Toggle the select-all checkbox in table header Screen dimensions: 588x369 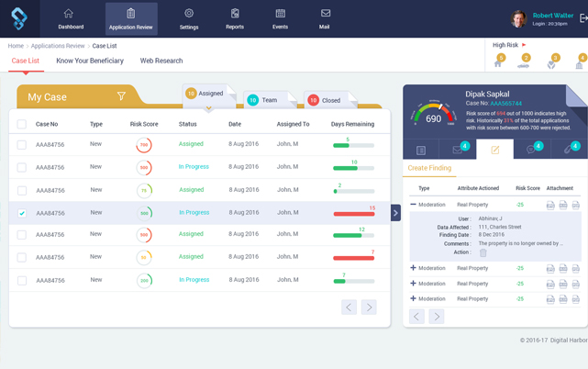[x=22, y=124]
